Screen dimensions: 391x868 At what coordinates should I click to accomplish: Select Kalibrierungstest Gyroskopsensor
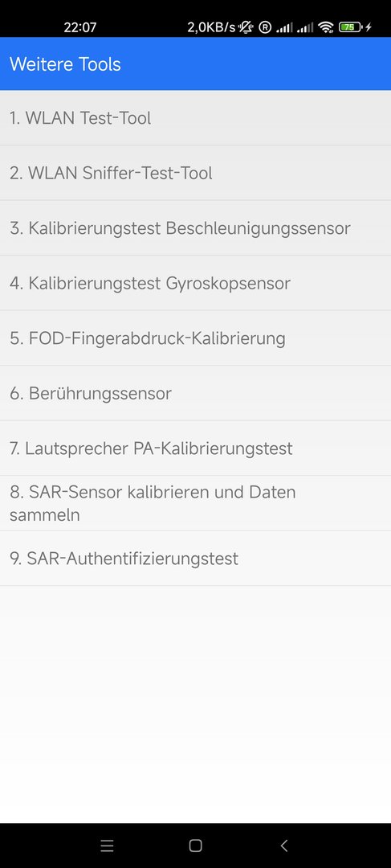[195, 283]
